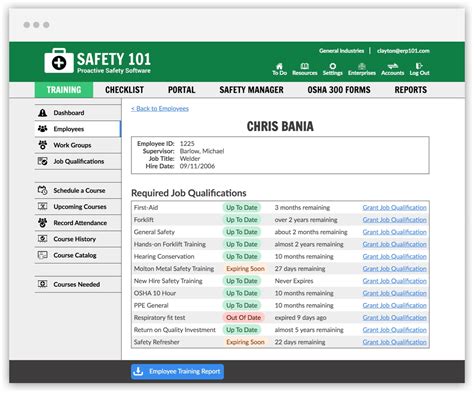Open Record Attendance in the sidebar
The image size is (474, 393).
pos(78,223)
